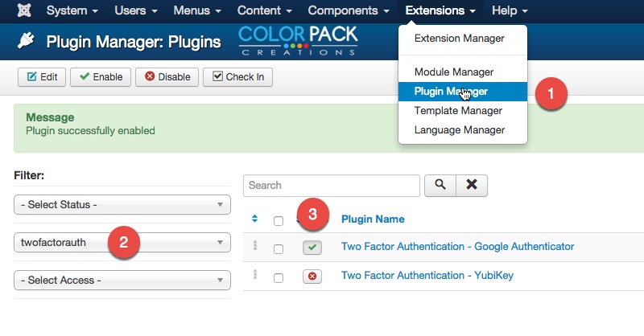Choose Extension Manager from the dropdown

point(459,38)
